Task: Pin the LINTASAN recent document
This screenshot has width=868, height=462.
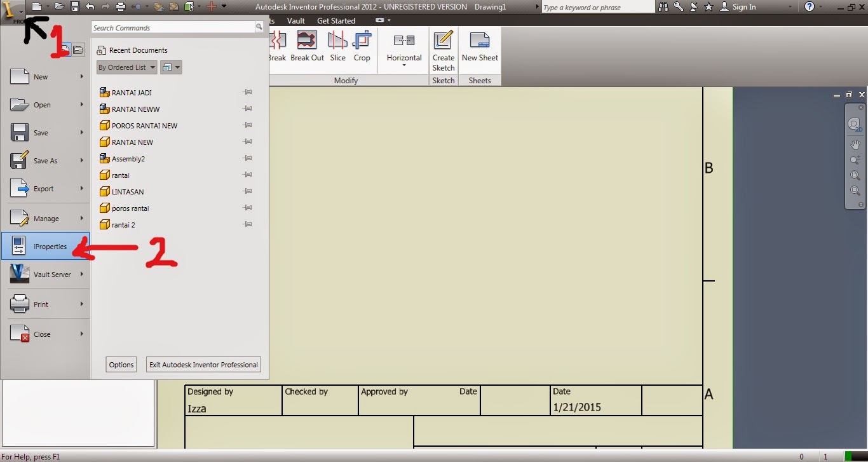Action: (x=247, y=191)
